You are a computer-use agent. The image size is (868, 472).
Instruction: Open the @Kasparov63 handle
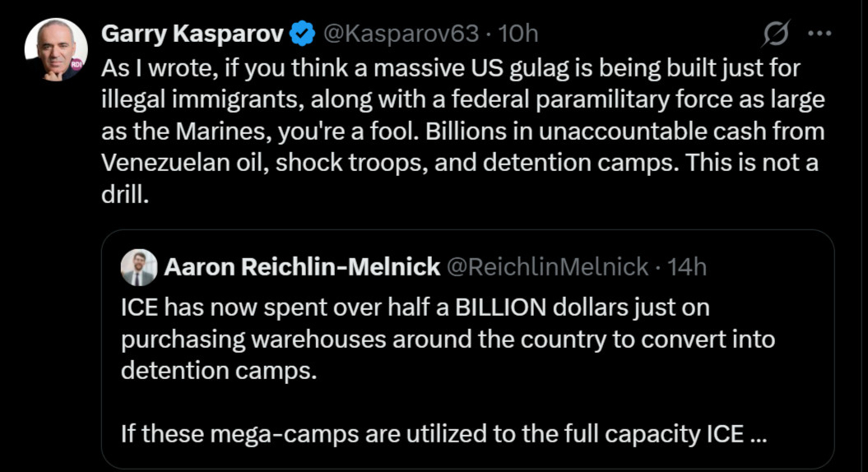point(401,34)
